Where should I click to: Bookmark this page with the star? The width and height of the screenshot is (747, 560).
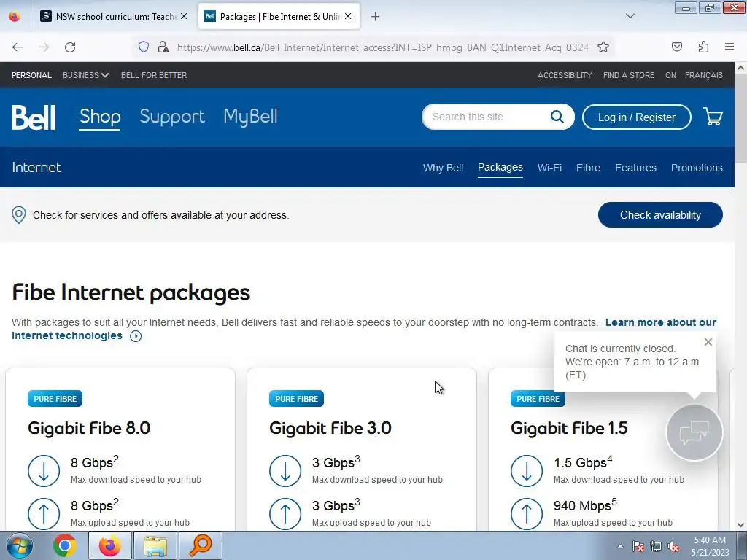click(603, 47)
